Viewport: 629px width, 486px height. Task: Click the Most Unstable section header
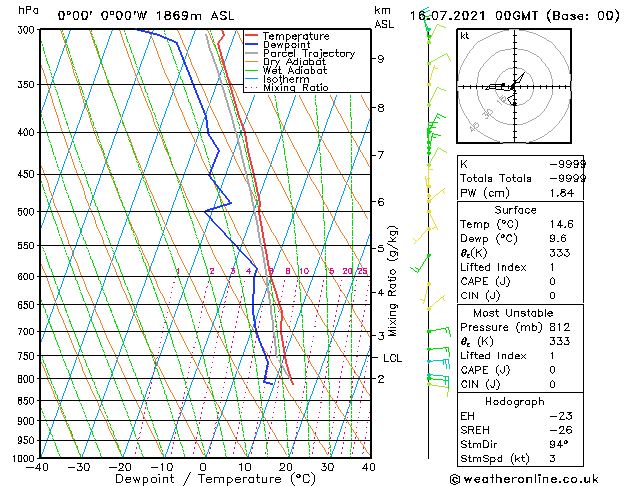tap(513, 313)
